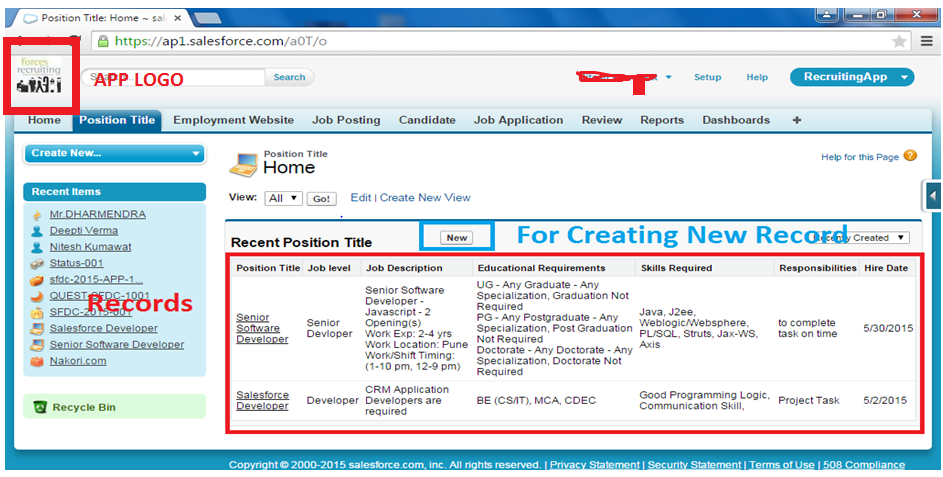Image resolution: width=943 pixels, height=477 pixels.
Task: Add a tab with the plus icon
Action: click(x=797, y=120)
